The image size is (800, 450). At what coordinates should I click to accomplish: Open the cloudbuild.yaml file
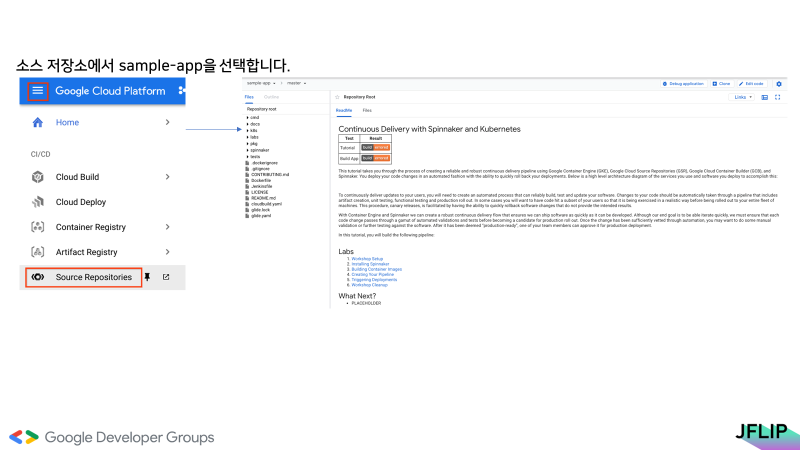pyautogui.click(x=266, y=204)
